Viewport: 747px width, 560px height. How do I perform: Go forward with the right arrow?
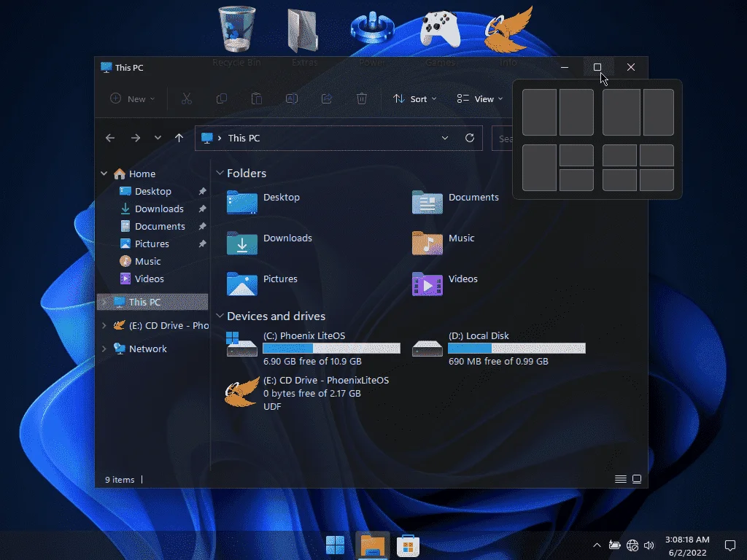click(x=136, y=138)
